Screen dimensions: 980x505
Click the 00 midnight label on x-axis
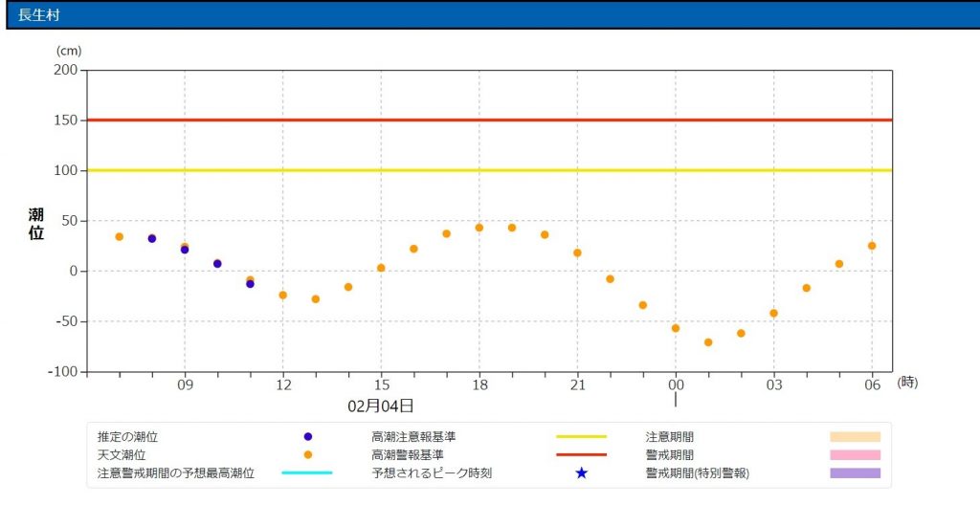(x=676, y=385)
